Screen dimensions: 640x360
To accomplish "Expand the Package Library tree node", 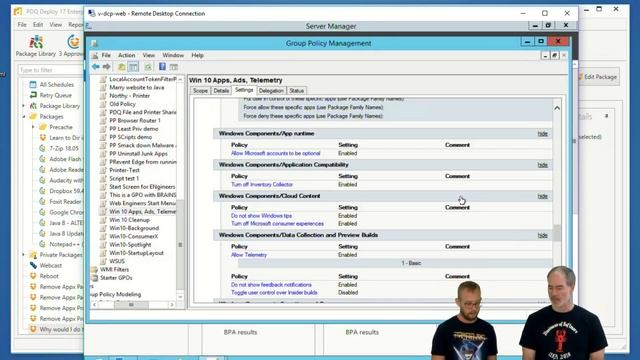I will [24, 106].
